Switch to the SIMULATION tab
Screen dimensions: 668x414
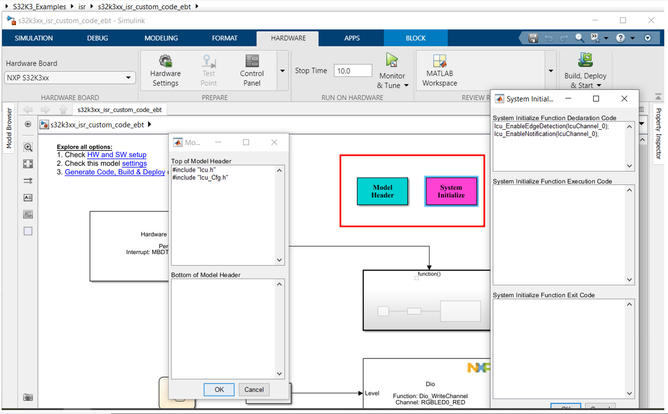tap(34, 38)
